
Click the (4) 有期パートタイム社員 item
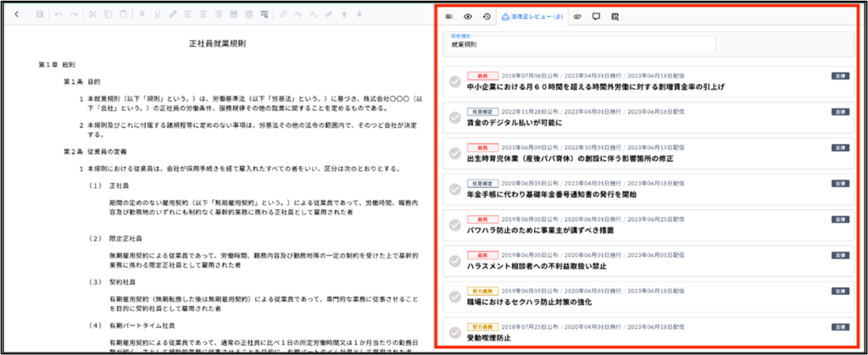coord(130,325)
